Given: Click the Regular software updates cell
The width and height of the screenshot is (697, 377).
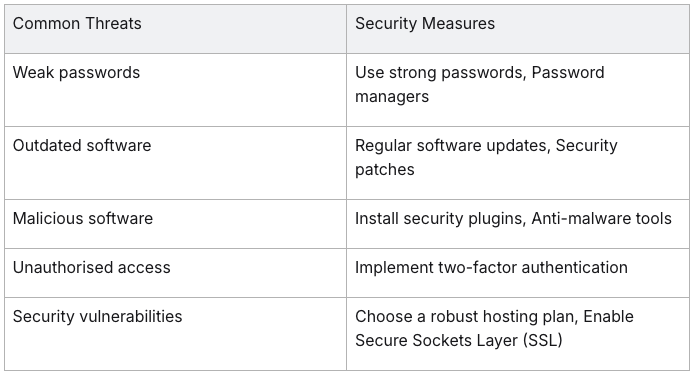Looking at the screenshot, I should coord(518,163).
